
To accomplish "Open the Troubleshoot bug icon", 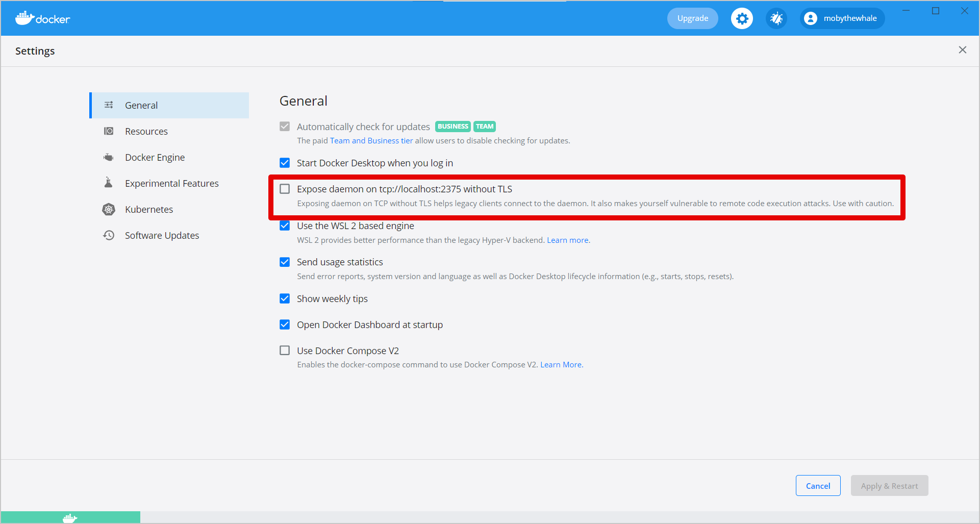I will tap(776, 18).
